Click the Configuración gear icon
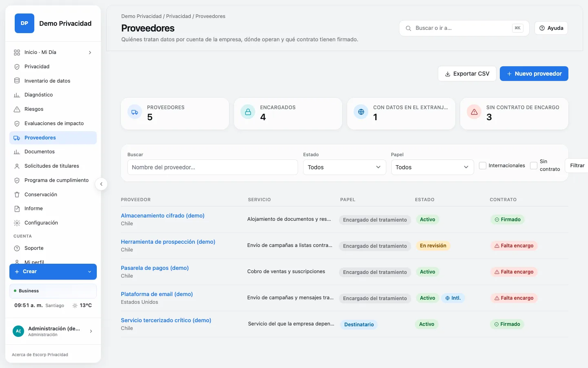 [17, 223]
